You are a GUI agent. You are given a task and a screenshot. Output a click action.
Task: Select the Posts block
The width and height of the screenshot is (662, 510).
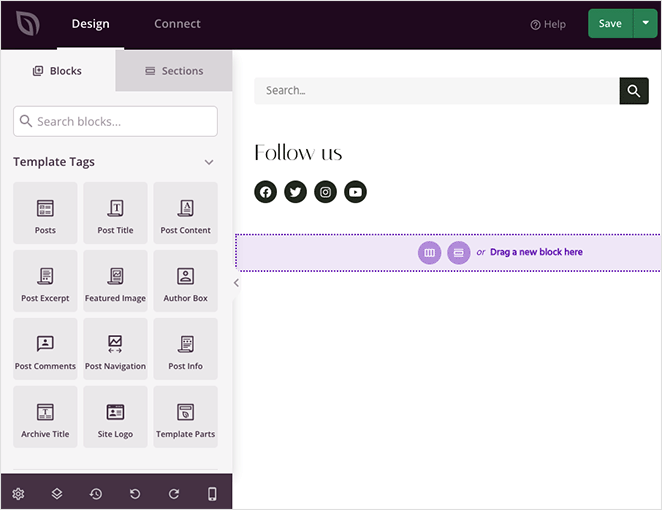[x=45, y=213]
